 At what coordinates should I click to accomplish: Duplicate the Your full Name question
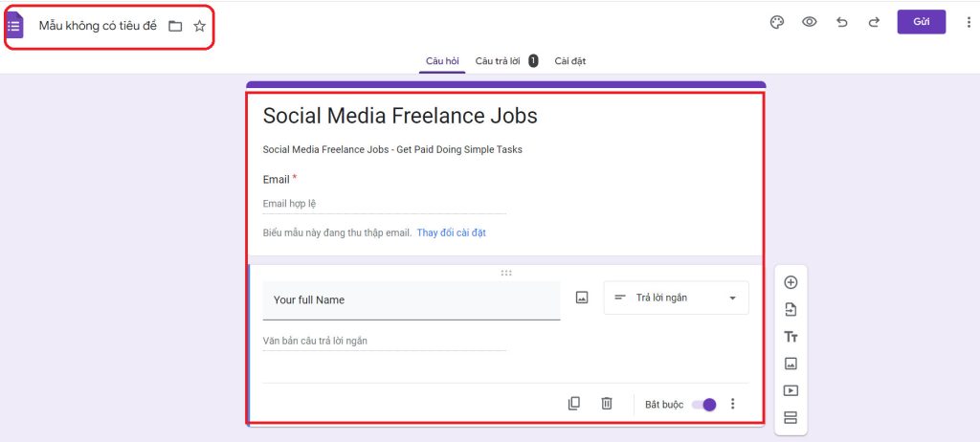[x=574, y=404]
